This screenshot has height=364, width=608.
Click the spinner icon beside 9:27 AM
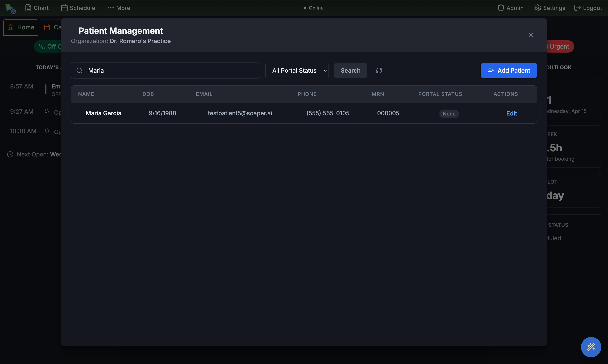pos(47,111)
